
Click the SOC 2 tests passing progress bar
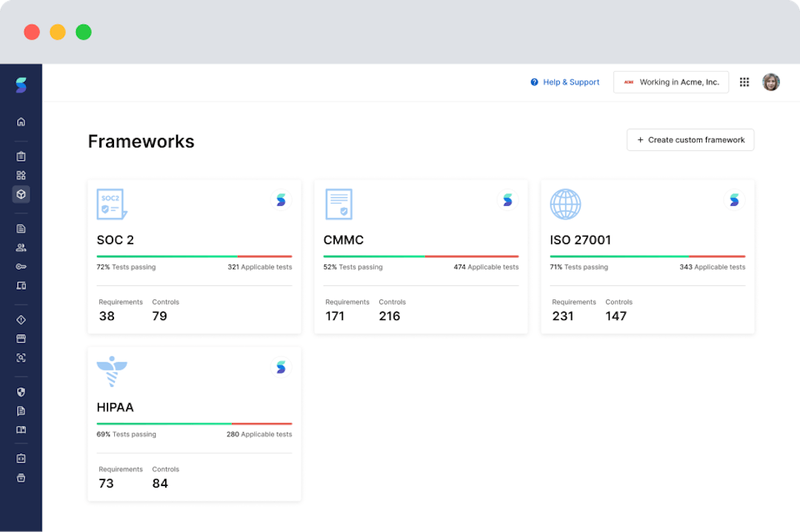coord(194,255)
